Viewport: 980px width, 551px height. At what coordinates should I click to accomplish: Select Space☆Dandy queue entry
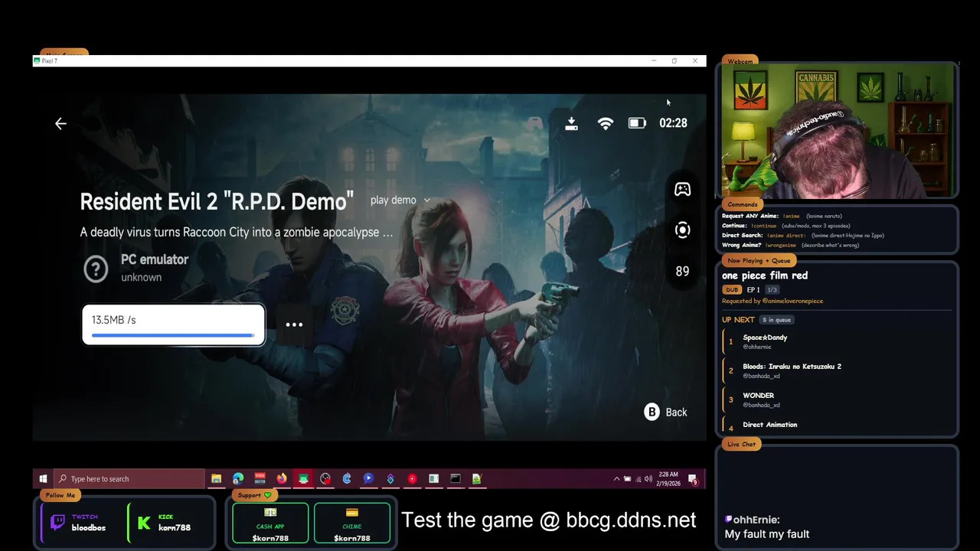[837, 341]
